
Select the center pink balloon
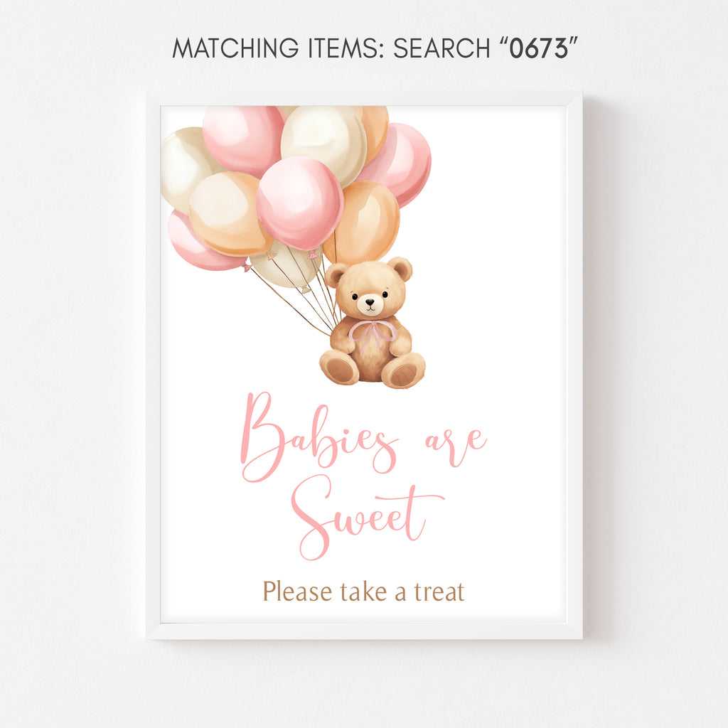(x=299, y=203)
